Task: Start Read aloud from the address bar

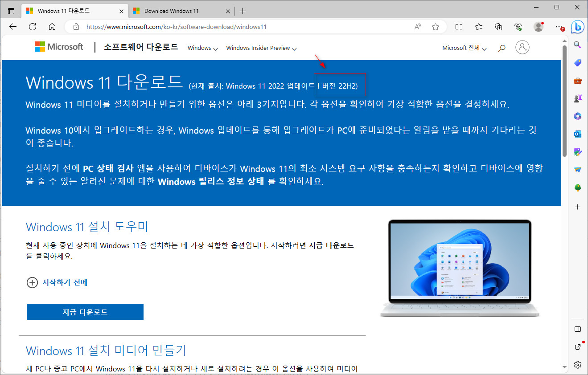Action: coord(418,27)
